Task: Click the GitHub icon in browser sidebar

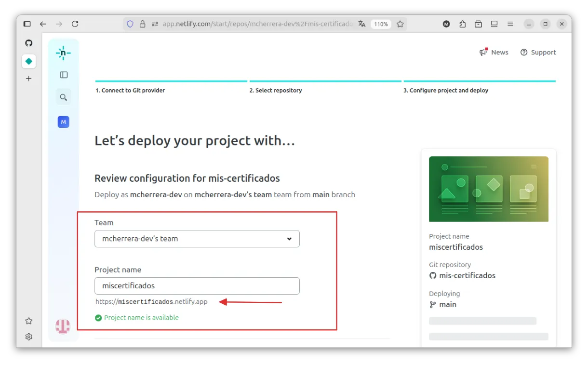Action: pyautogui.click(x=29, y=43)
